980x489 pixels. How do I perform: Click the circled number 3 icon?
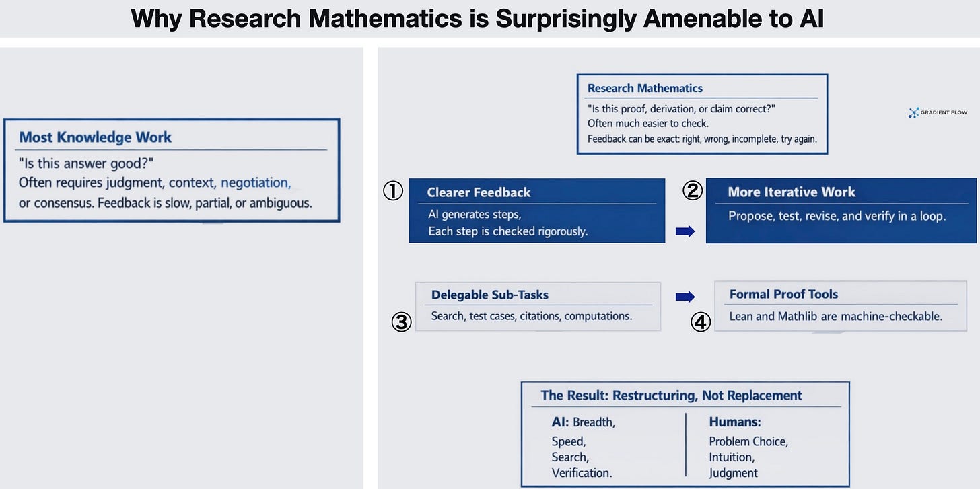401,322
